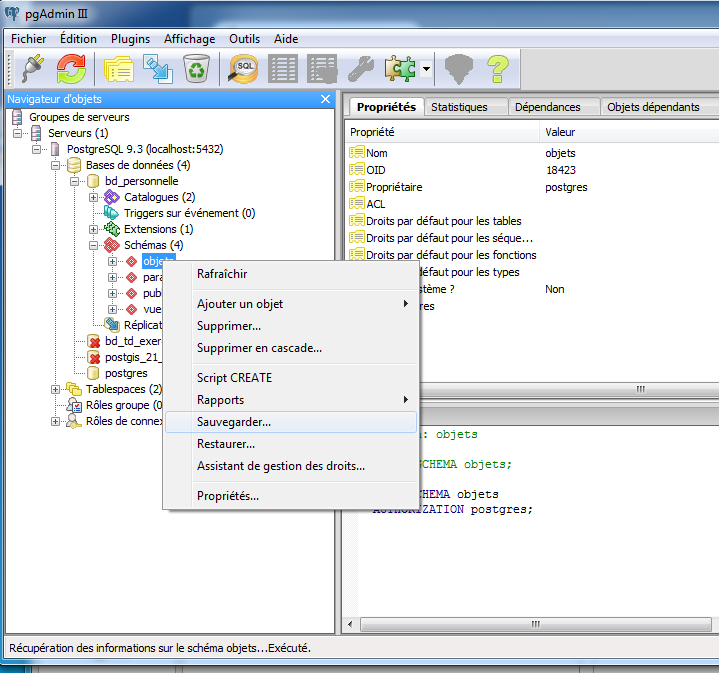719x673 pixels.
Task: Open the SQL query tool icon
Action: point(243,69)
